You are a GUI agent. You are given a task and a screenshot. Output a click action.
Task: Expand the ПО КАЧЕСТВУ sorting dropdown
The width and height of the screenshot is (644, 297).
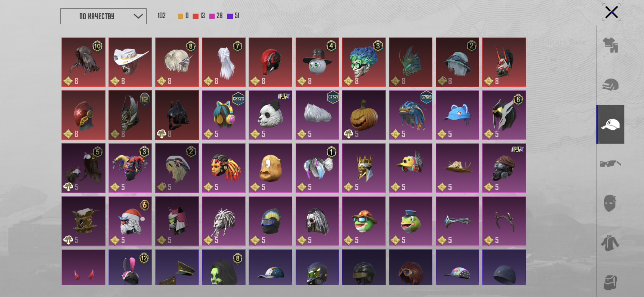coord(103,16)
